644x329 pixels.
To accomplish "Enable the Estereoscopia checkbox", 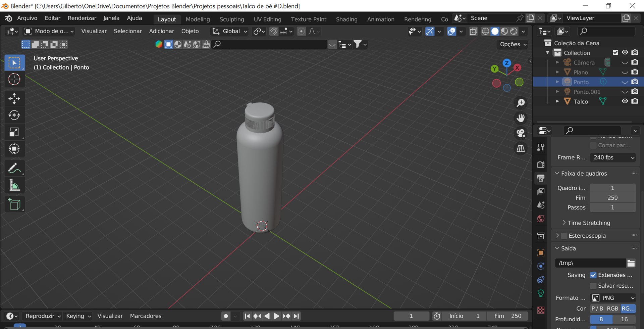I will point(564,236).
